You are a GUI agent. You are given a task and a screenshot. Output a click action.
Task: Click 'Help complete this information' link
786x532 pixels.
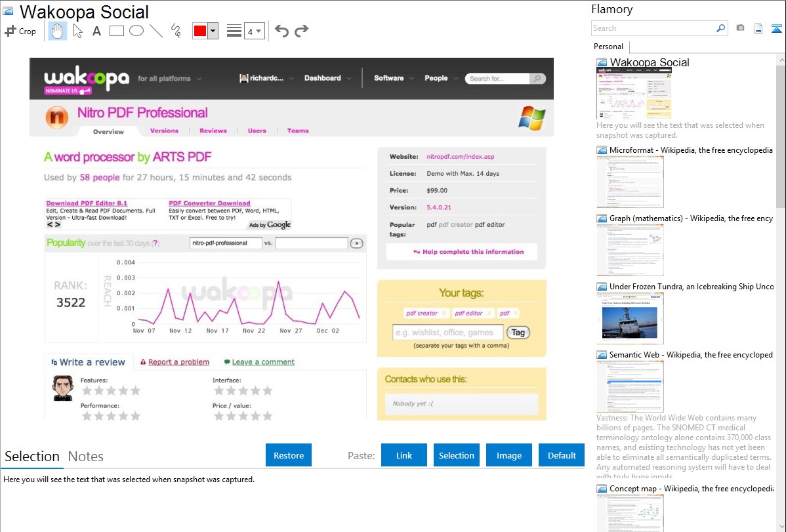[x=468, y=252]
